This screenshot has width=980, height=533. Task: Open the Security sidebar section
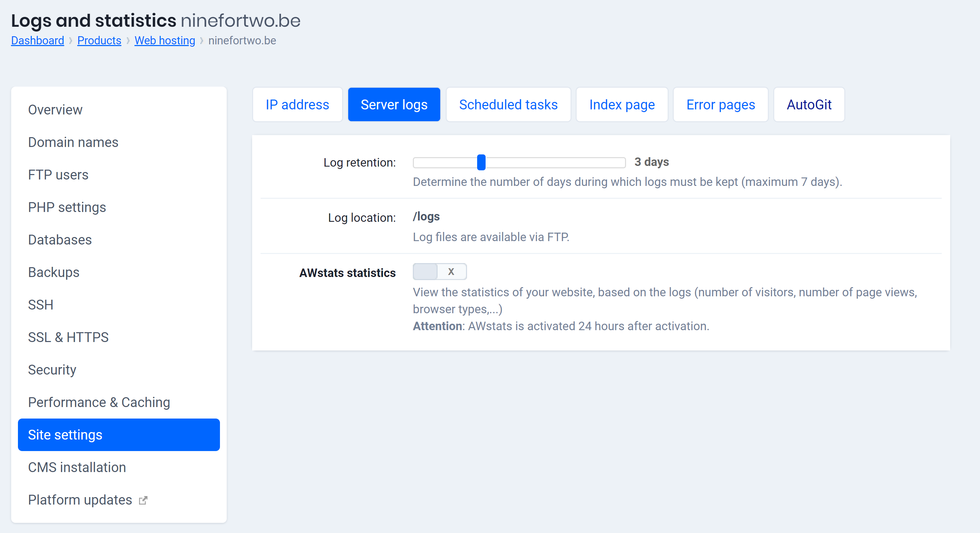(x=119, y=370)
